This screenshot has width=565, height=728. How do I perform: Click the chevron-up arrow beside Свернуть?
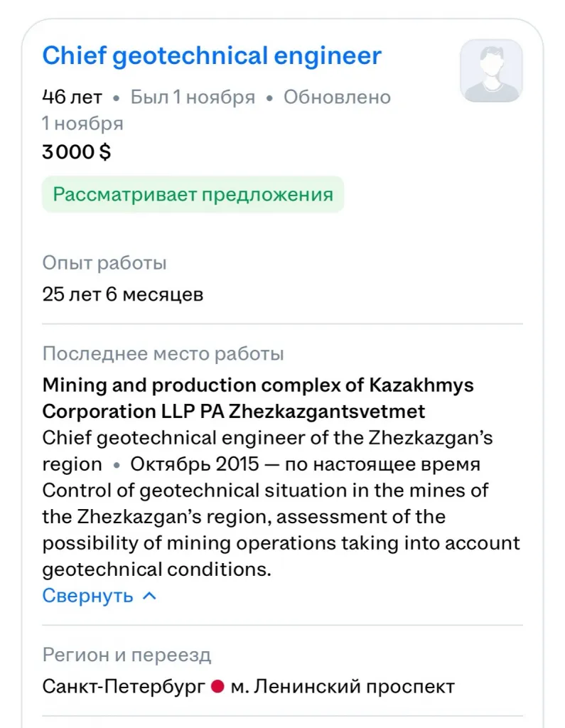click(149, 596)
